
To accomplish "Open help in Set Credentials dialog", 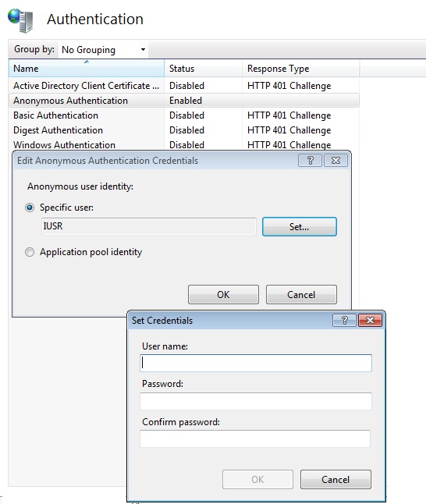I will 344,321.
